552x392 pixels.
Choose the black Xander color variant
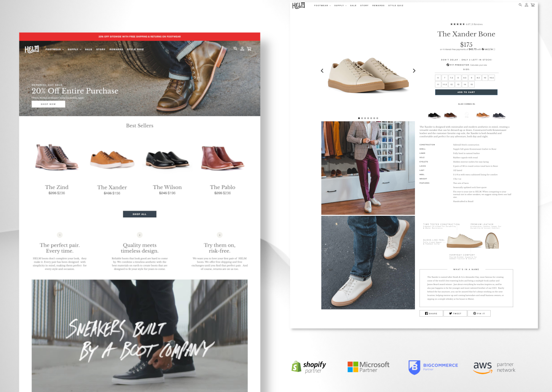(x=434, y=115)
